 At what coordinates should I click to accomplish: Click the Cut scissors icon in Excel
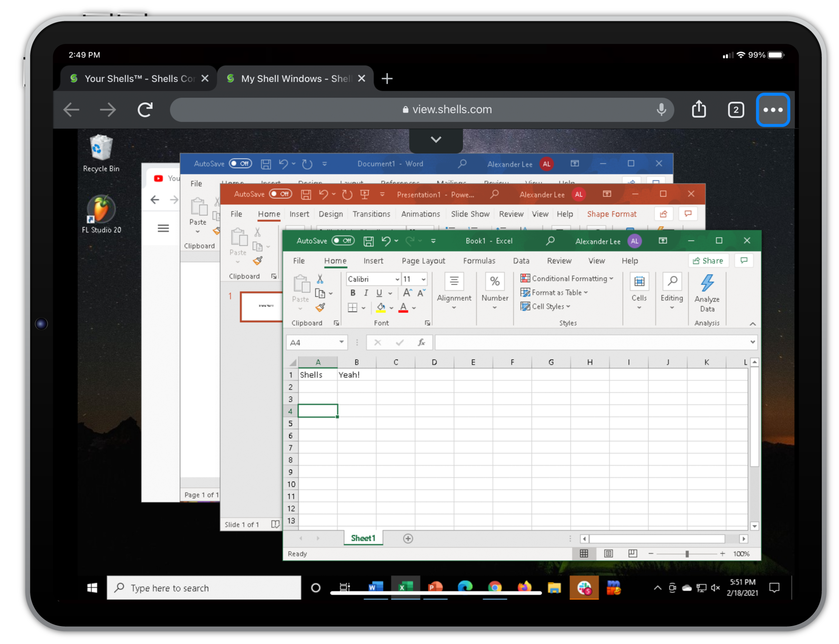coord(319,279)
